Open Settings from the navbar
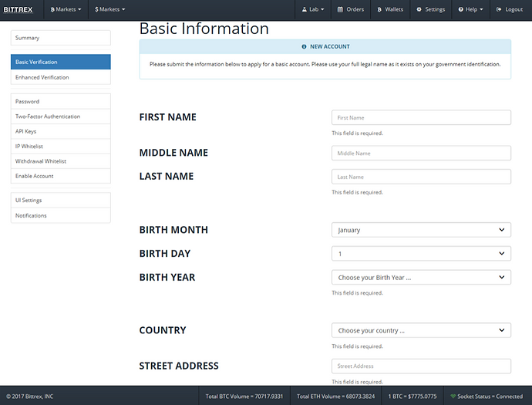This screenshot has width=532, height=405. (431, 9)
